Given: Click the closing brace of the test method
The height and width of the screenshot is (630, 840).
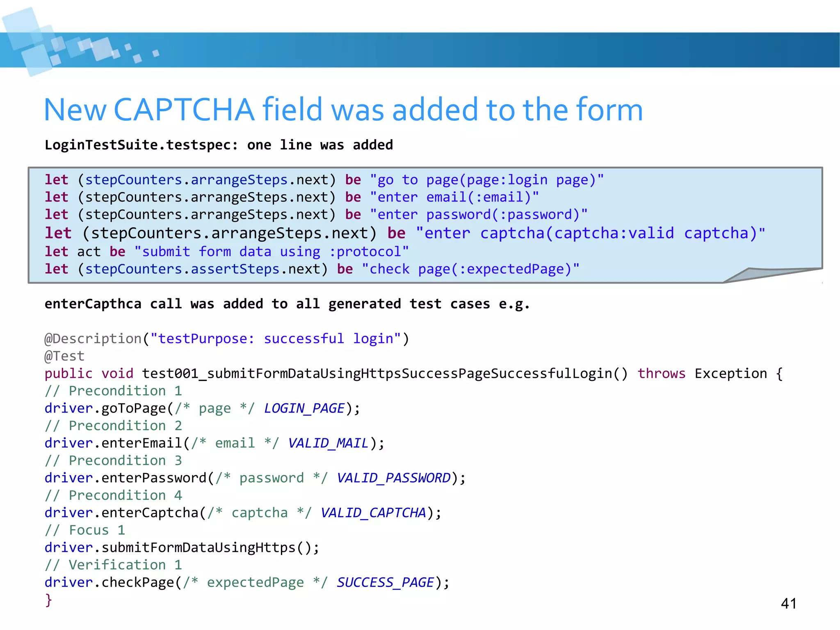Looking at the screenshot, I should [x=48, y=600].
